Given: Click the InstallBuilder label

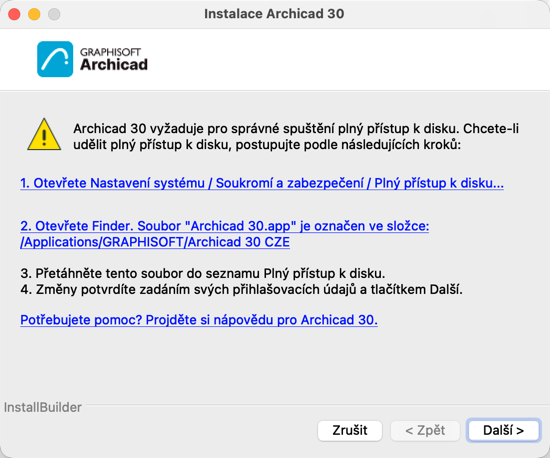Looking at the screenshot, I should (x=43, y=407).
